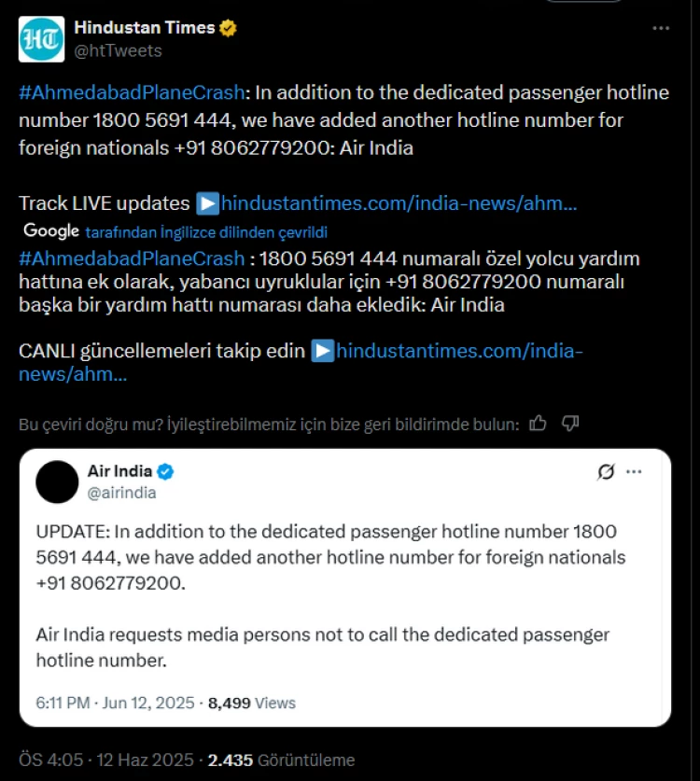Click the Hindustan Times HT profile avatar
The width and height of the screenshot is (700, 781).
pyautogui.click(x=41, y=39)
